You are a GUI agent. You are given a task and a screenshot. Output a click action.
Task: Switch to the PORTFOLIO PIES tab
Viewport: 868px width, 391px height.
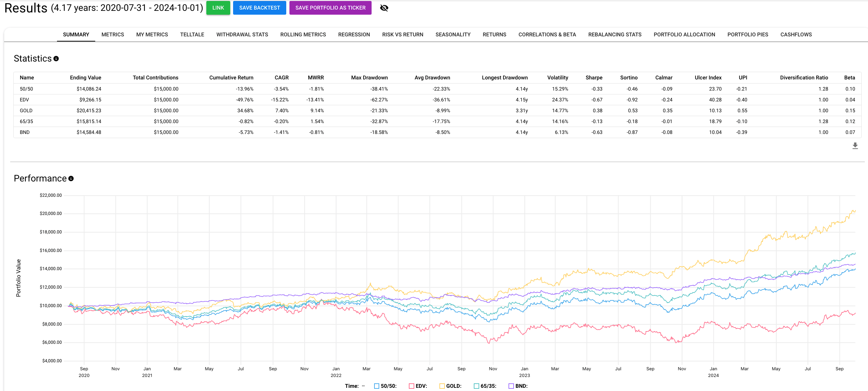[747, 34]
